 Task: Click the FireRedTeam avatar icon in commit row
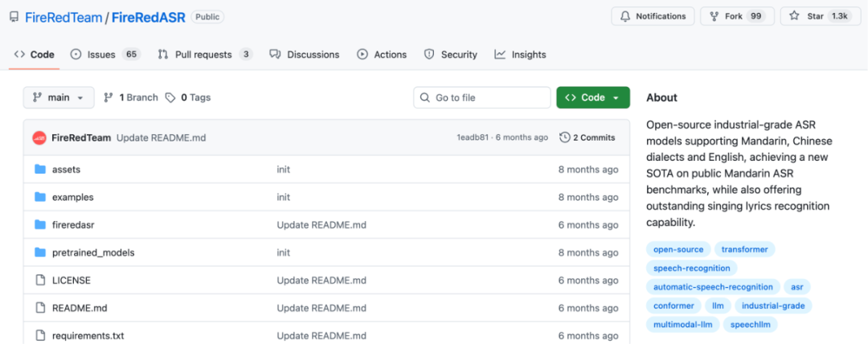[39, 137]
